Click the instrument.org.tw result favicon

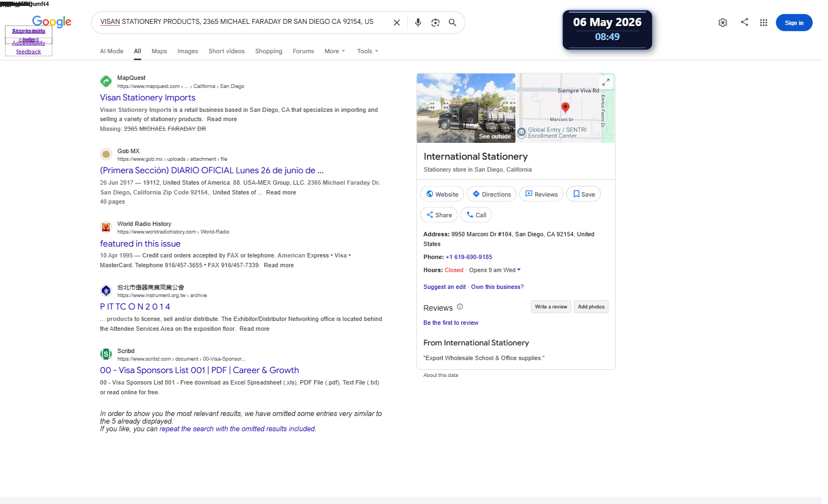(x=106, y=291)
